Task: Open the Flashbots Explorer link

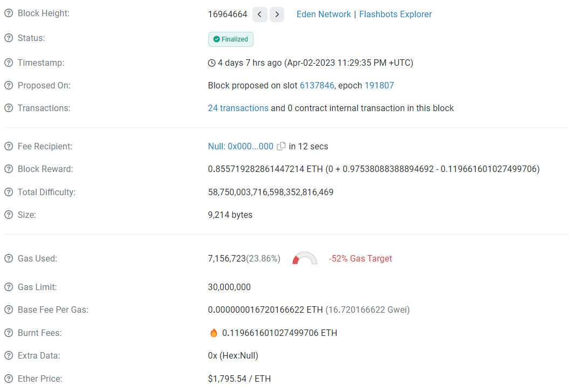Action: coord(395,14)
